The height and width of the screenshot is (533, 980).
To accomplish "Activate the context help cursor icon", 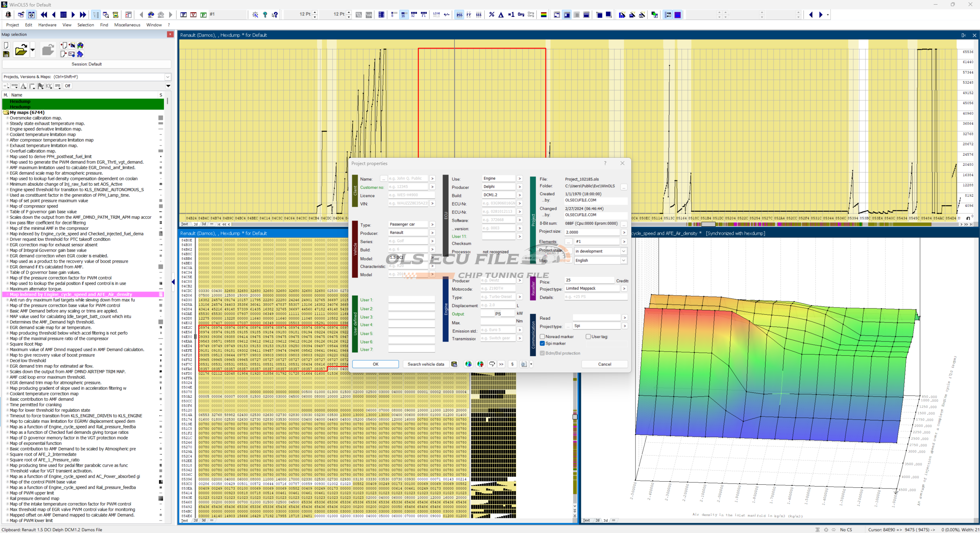I will pos(275,15).
